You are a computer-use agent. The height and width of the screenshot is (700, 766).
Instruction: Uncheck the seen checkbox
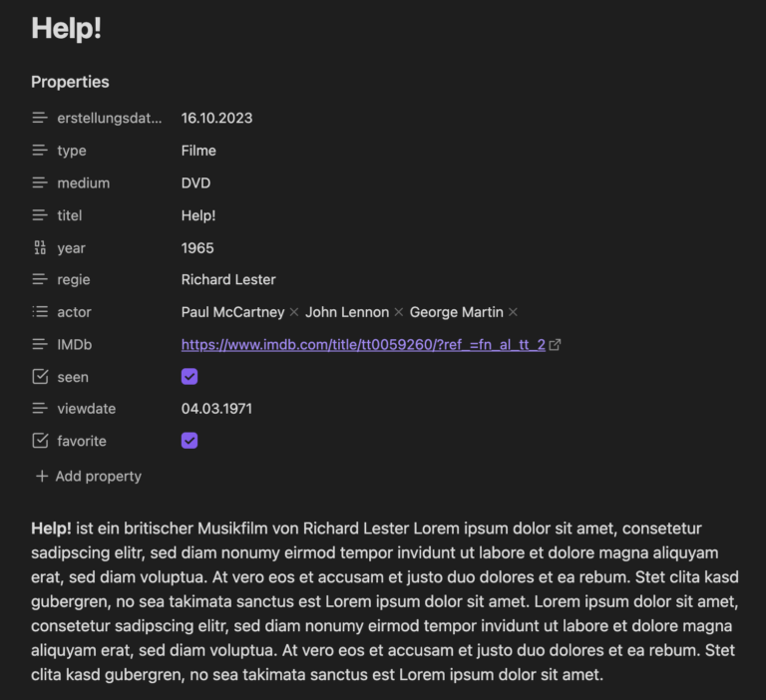(190, 377)
